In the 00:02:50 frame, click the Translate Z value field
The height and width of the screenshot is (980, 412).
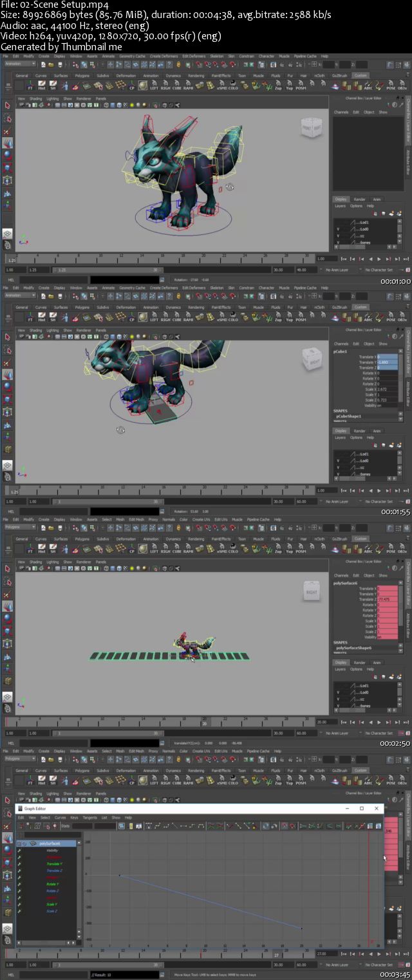388,599
